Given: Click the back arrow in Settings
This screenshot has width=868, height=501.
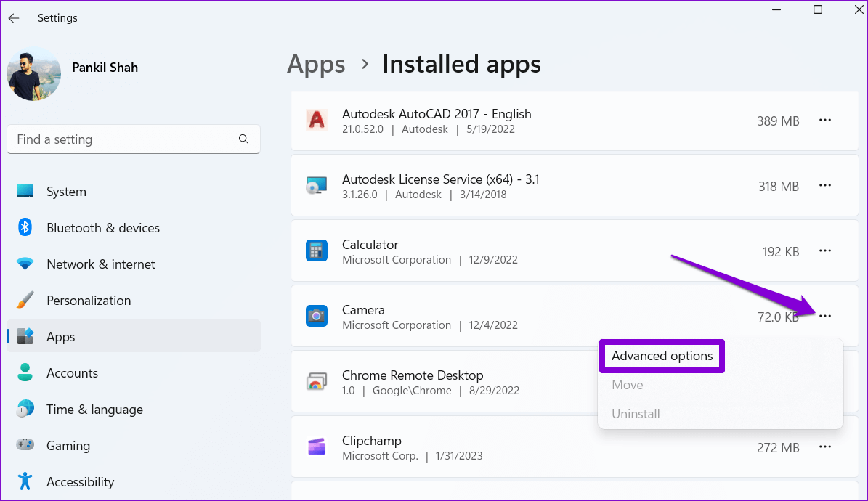Looking at the screenshot, I should click(14, 18).
